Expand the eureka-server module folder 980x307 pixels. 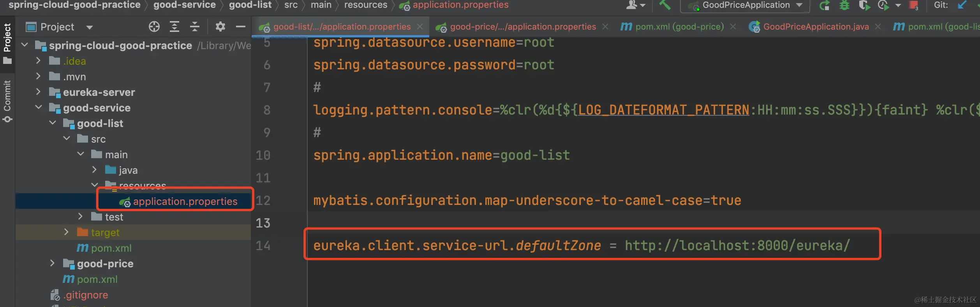click(x=38, y=92)
